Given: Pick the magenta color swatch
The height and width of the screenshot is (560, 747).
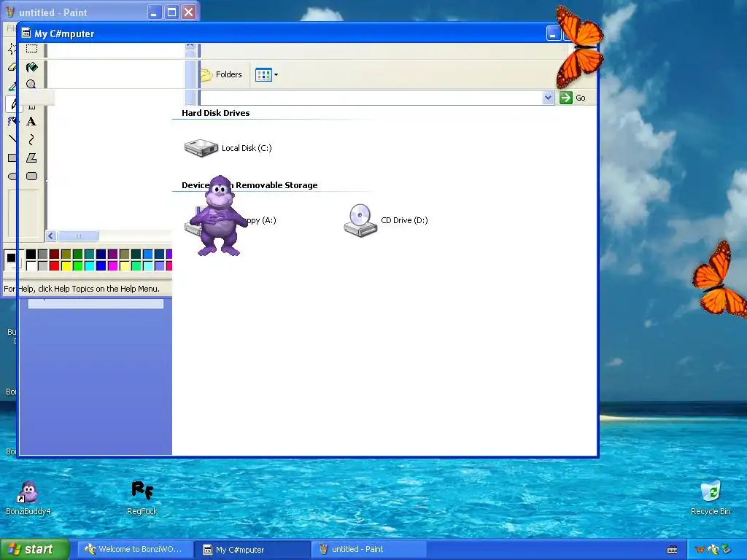Looking at the screenshot, I should click(112, 265).
